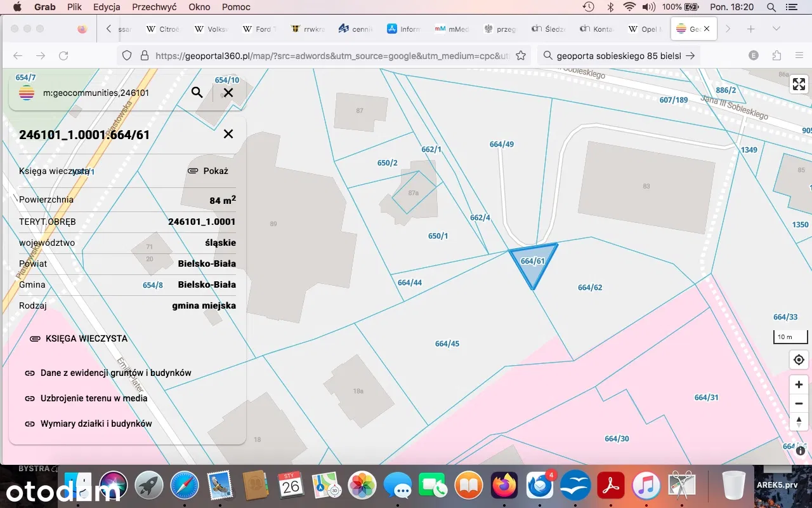The image size is (812, 508).
Task: Click Pokaż next to Księga wieczysta
Action: 208,171
